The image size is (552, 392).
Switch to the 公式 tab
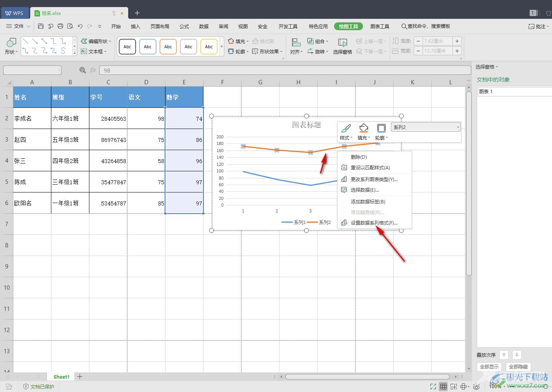pos(184,26)
